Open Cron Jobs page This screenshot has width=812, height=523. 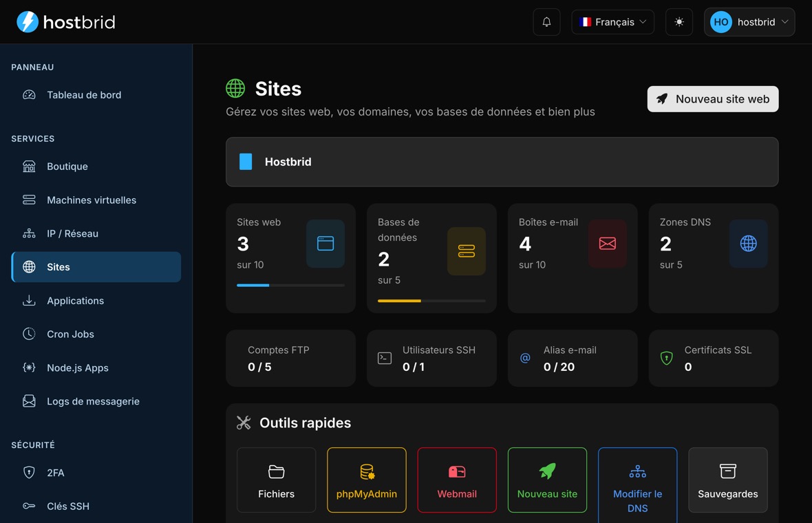click(96, 334)
